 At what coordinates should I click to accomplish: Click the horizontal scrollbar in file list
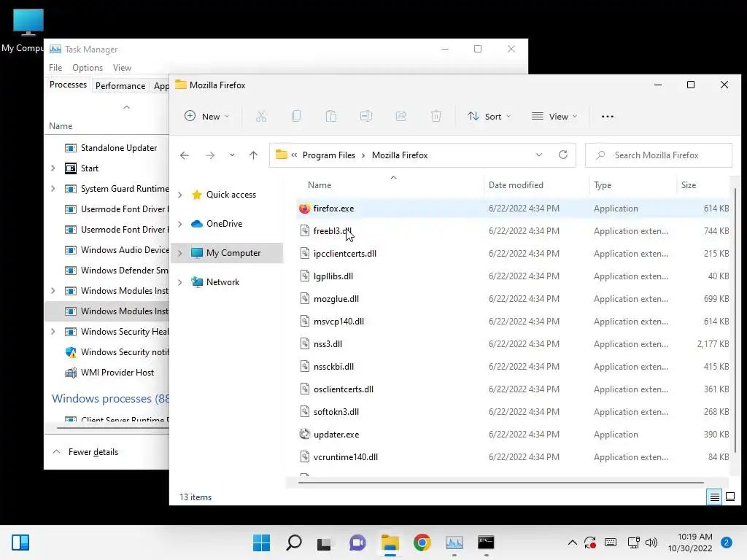click(x=500, y=483)
